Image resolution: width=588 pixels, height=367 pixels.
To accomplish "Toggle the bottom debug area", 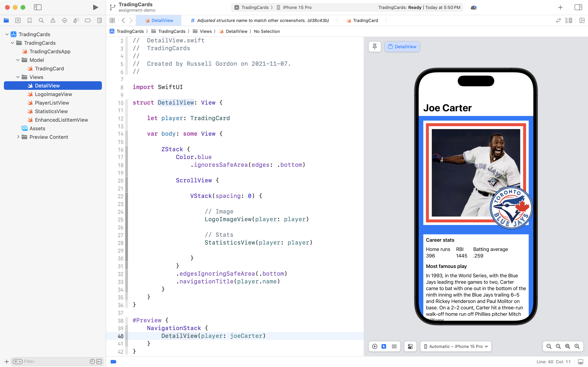I will click(x=580, y=362).
